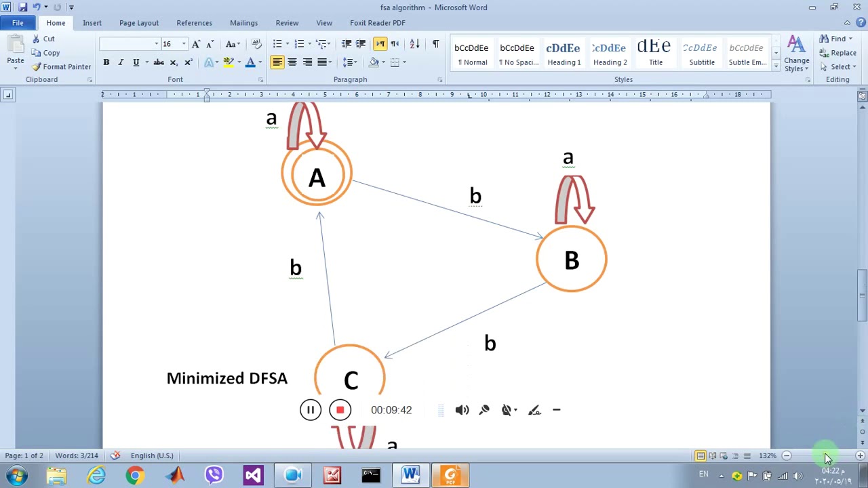The width and height of the screenshot is (868, 488).
Task: Open Google Chrome from the taskbar
Action: [x=135, y=475]
